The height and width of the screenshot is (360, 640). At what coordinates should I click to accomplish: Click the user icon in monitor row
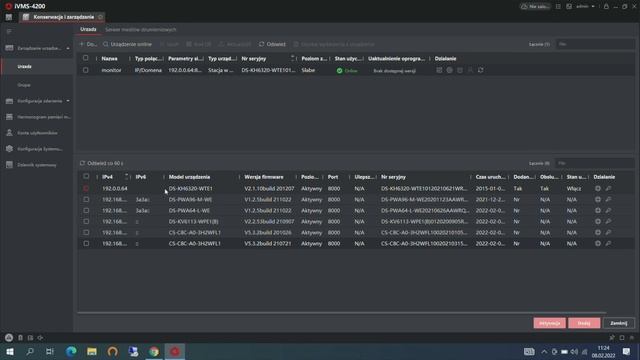pos(470,70)
